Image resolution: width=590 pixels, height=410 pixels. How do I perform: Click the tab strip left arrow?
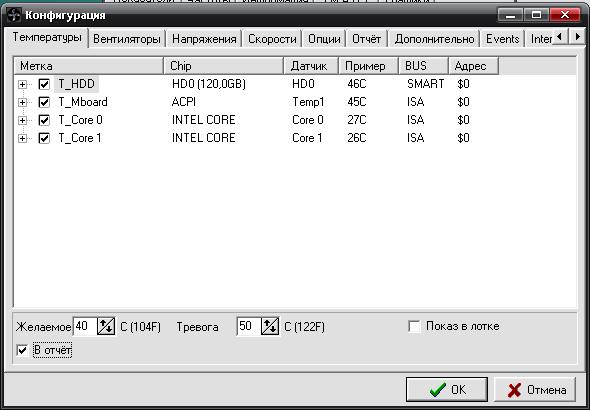point(560,37)
